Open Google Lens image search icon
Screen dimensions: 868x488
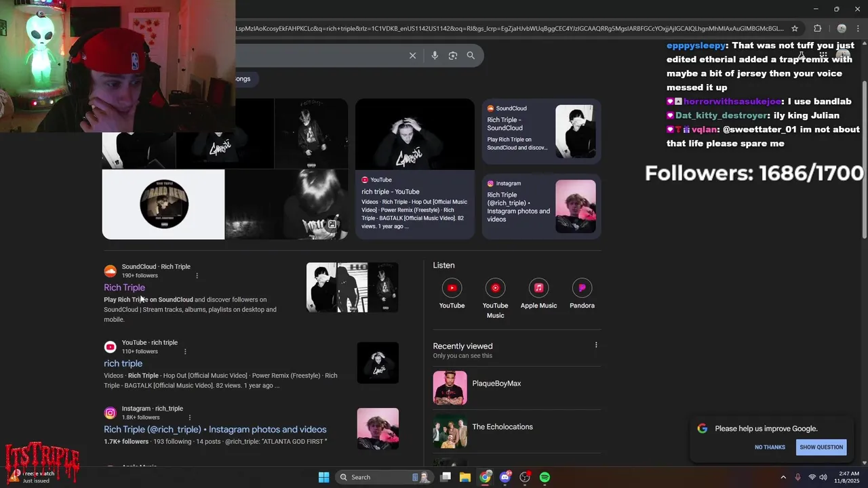(453, 56)
